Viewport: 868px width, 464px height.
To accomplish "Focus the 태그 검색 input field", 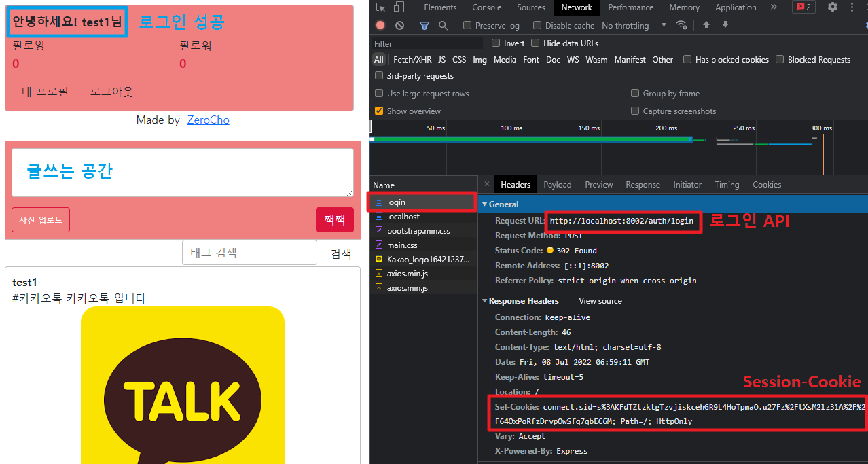I will (249, 253).
